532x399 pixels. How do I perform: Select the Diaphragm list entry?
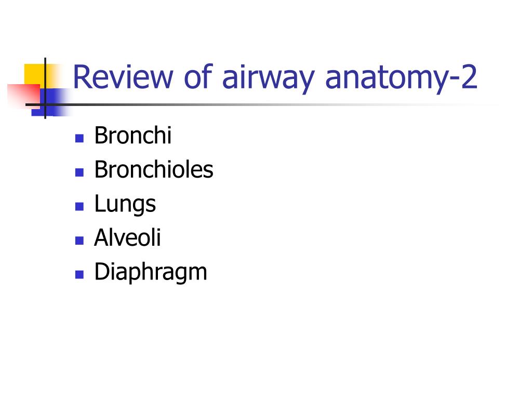click(151, 272)
